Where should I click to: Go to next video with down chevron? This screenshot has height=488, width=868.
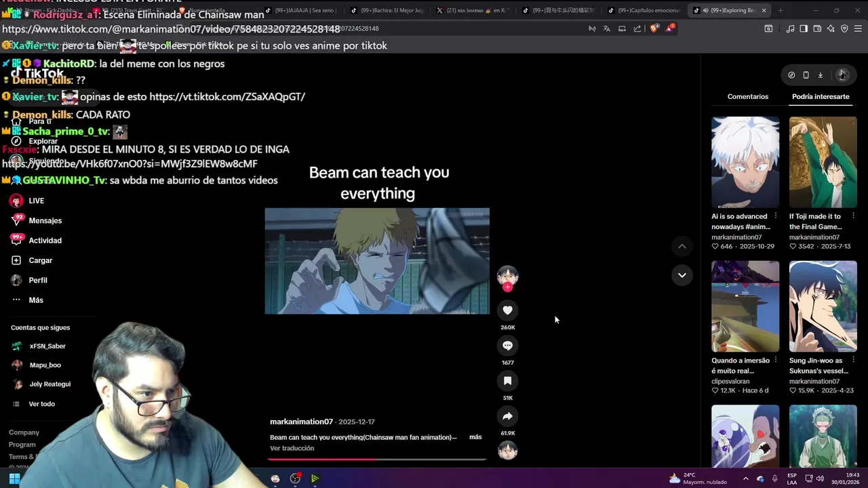click(682, 275)
